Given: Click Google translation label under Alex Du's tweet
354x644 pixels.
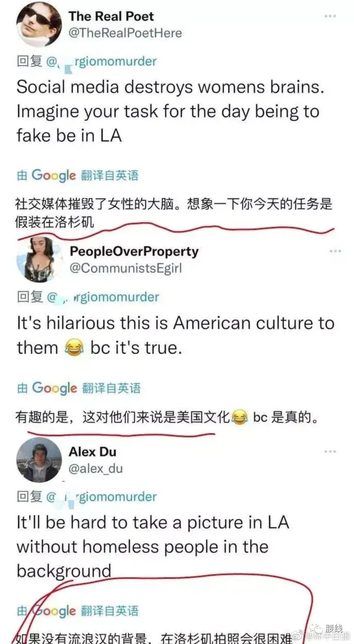Looking at the screenshot, I should [78, 611].
